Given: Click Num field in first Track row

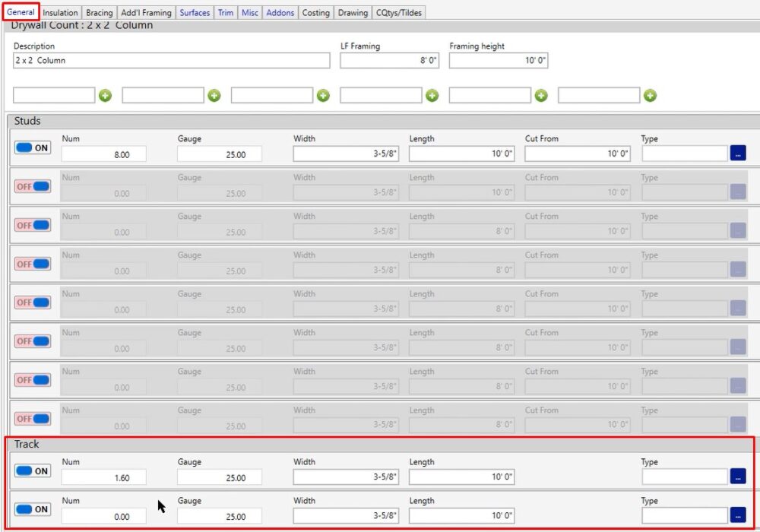Looking at the screenshot, I should pyautogui.click(x=103, y=478).
